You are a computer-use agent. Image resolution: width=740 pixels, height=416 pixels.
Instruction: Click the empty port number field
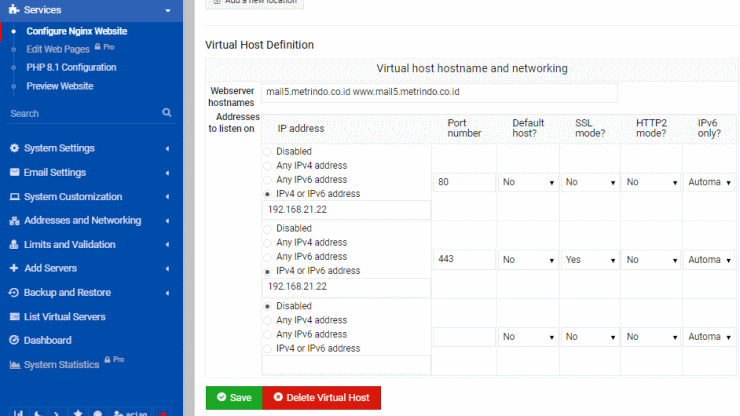pos(464,337)
